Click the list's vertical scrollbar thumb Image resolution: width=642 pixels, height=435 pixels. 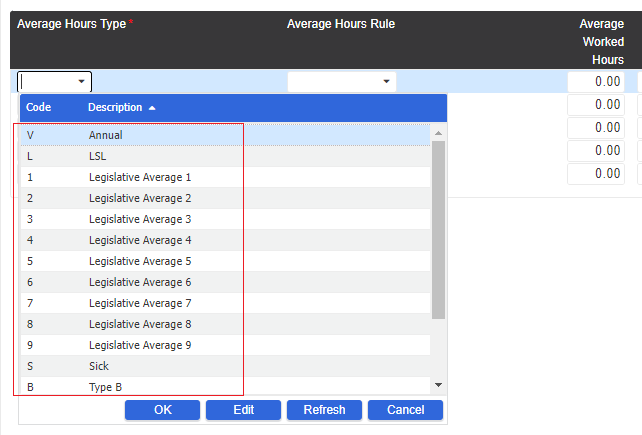click(439, 230)
